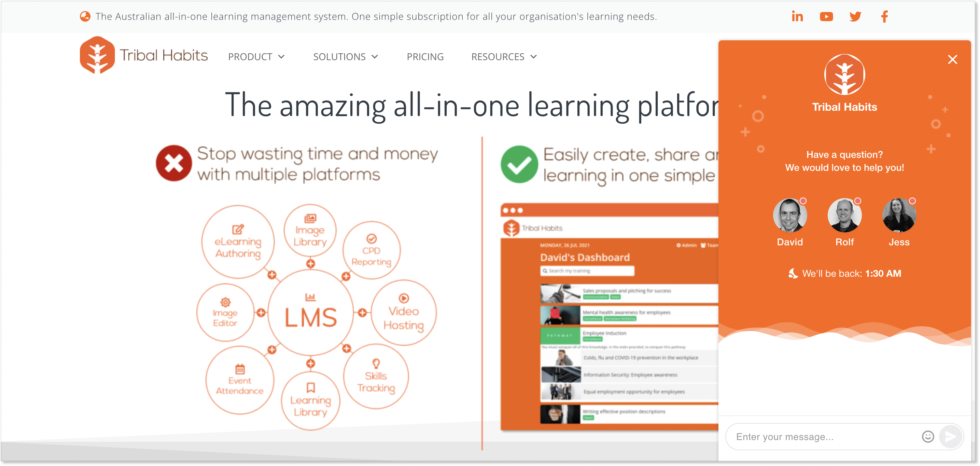This screenshot has width=980, height=466.
Task: Click 'Colds, flu and COVID-19 prevention' row
Action: click(629, 358)
